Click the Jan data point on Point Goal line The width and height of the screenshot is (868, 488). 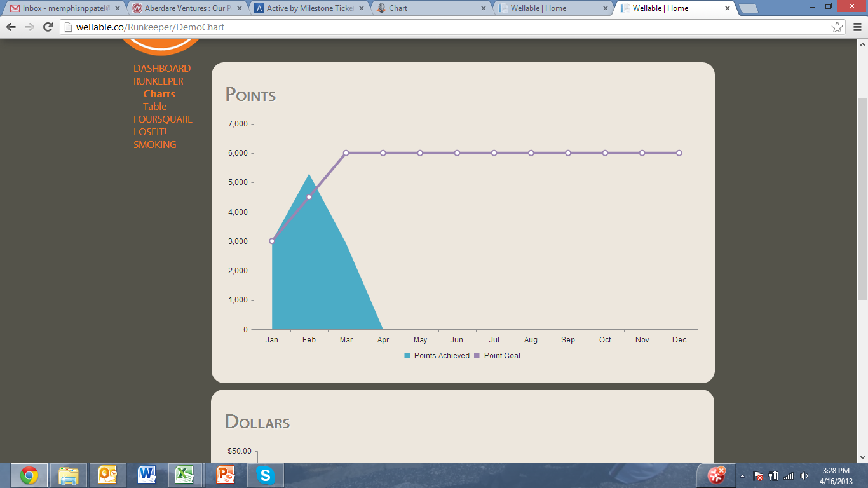pos(272,241)
